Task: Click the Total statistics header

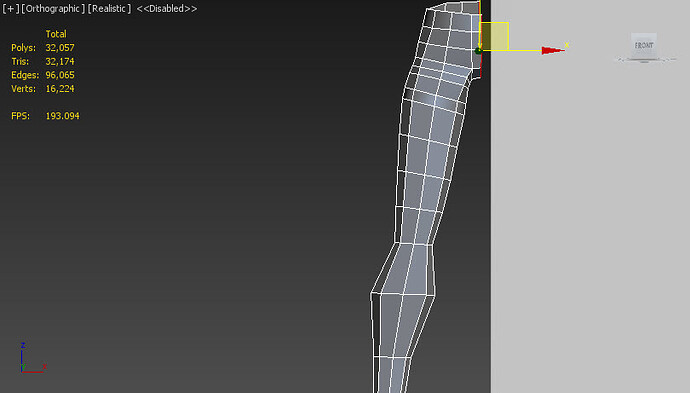Action: [56, 34]
